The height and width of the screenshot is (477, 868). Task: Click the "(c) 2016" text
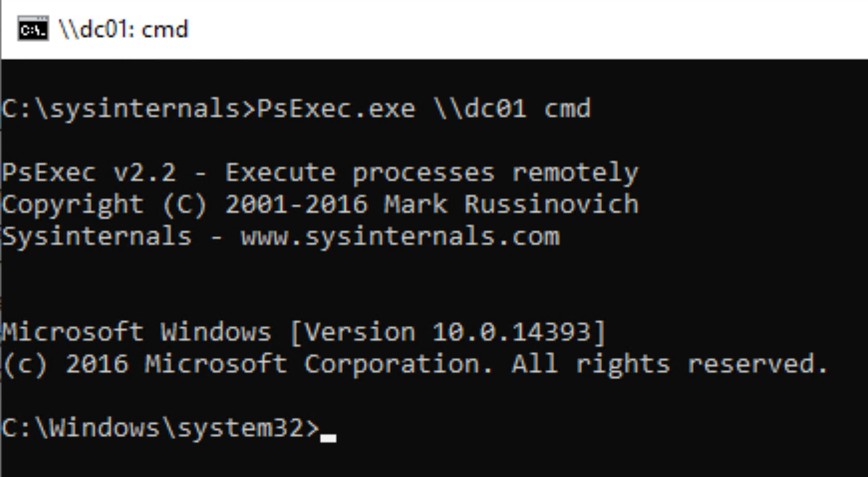65,363
